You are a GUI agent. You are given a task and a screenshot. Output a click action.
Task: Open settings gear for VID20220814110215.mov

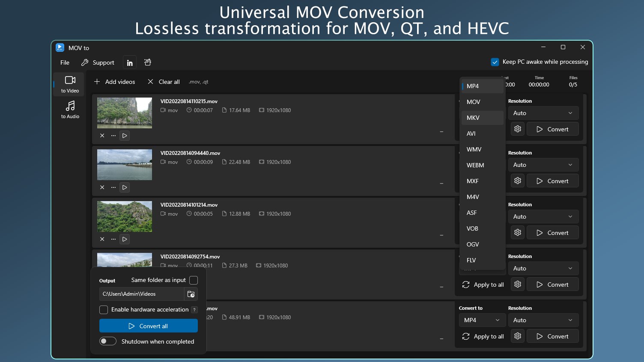tap(518, 129)
